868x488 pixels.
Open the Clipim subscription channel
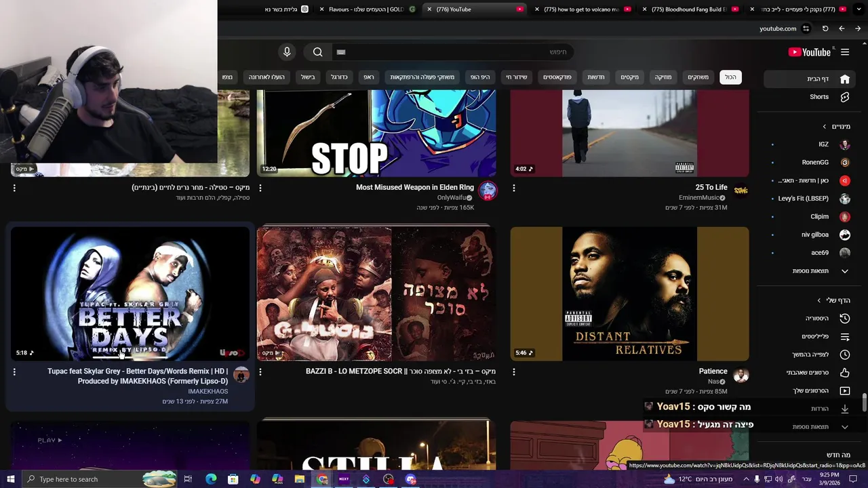pyautogui.click(x=808, y=217)
